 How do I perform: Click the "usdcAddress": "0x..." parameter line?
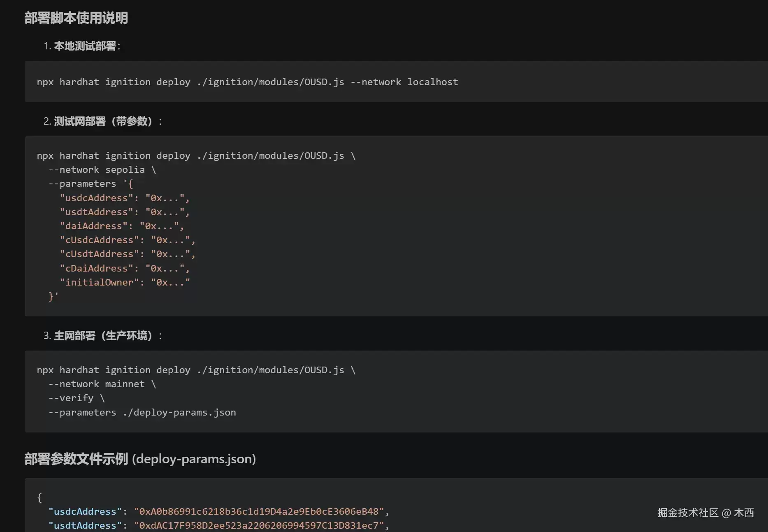click(x=125, y=198)
